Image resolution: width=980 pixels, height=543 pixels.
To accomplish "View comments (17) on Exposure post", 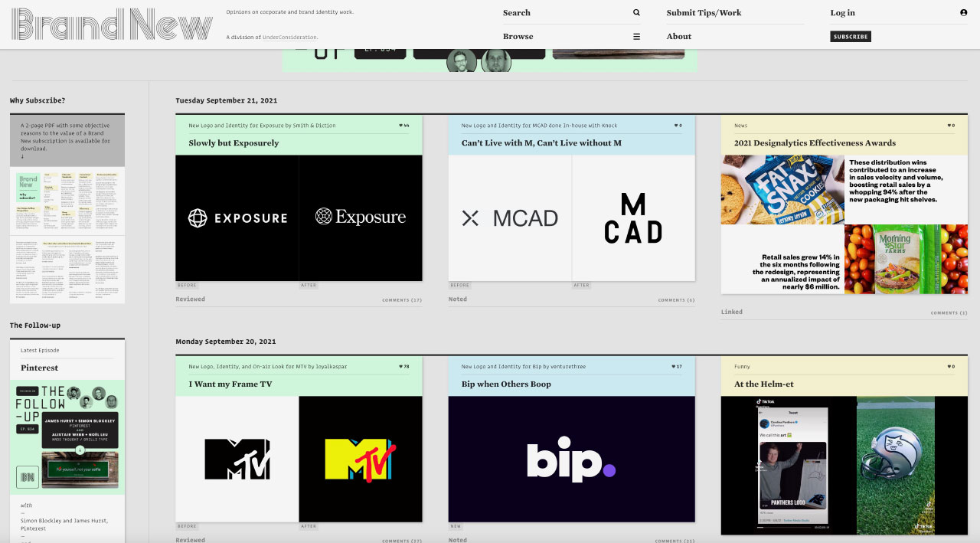I will pyautogui.click(x=402, y=300).
